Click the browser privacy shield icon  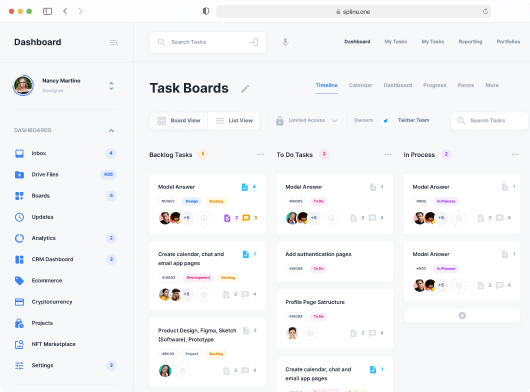point(206,11)
